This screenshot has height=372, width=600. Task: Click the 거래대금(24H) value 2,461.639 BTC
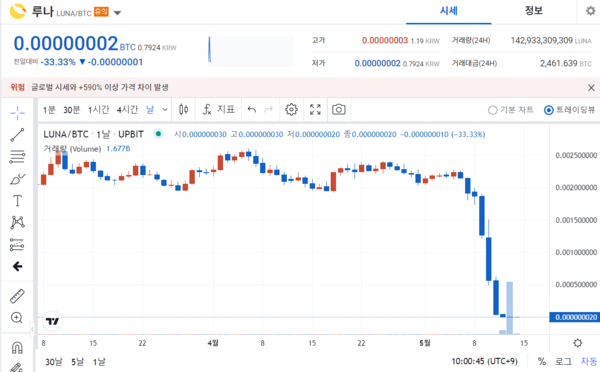point(566,64)
